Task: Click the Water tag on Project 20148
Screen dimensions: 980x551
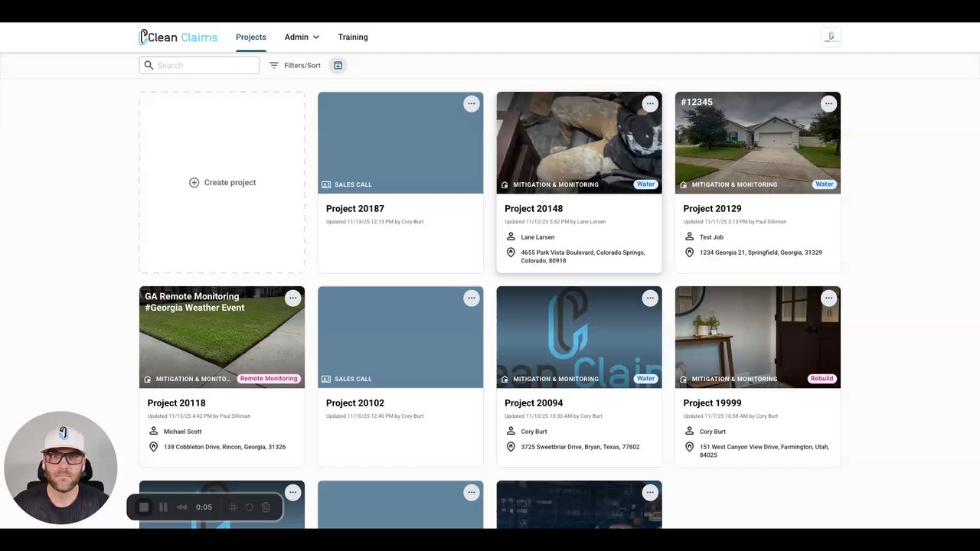Action: click(646, 184)
